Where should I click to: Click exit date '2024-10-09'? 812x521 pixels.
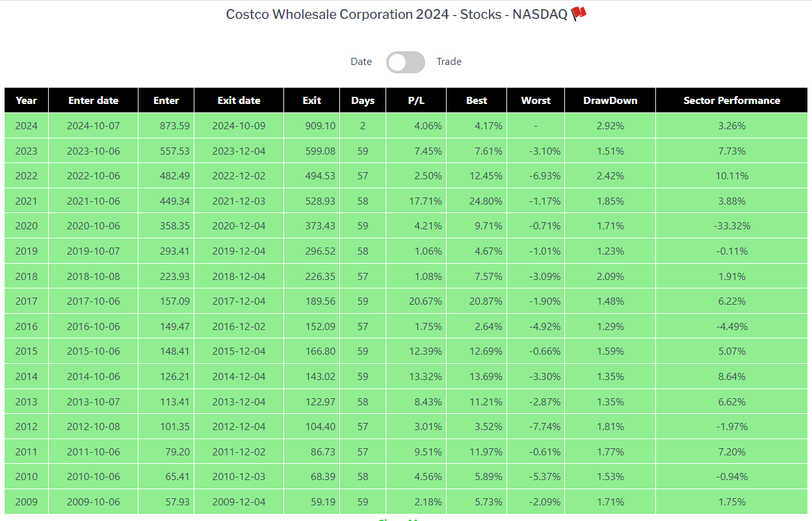coord(239,126)
